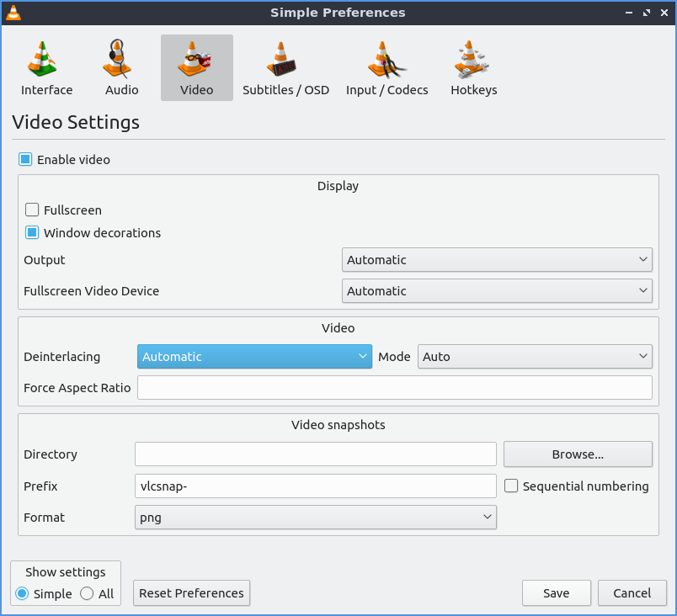Check Sequential numbering option
This screenshot has height=616, width=677.
coord(511,486)
